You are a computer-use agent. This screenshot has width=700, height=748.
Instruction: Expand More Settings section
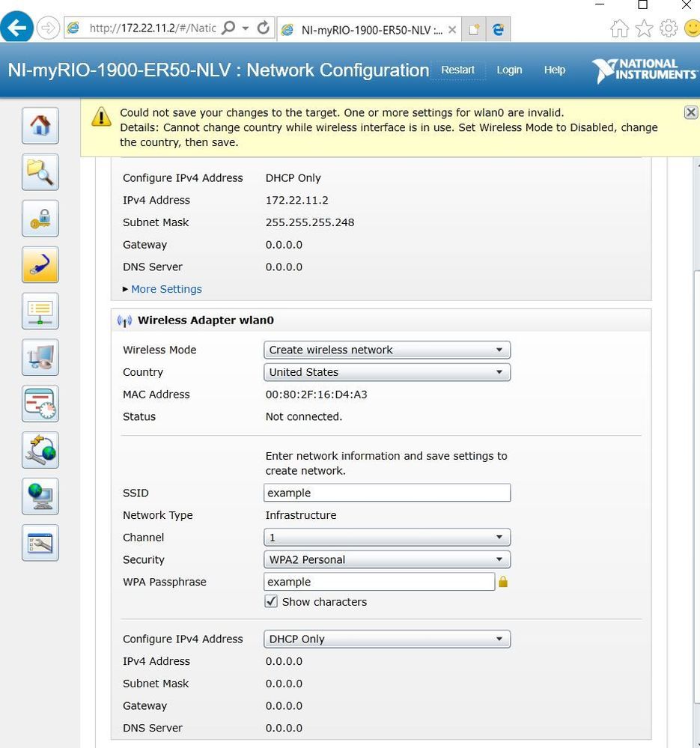(x=166, y=289)
